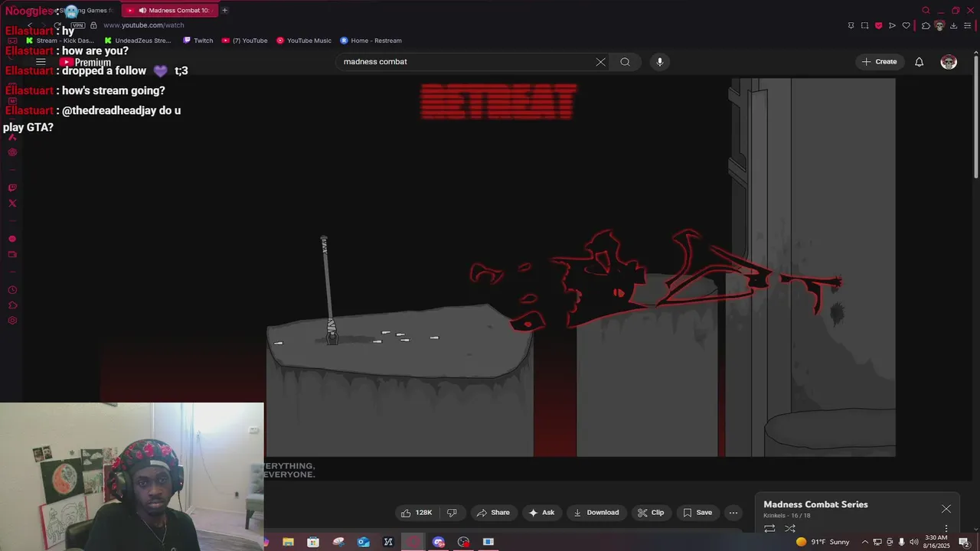Open browser tab search magnifier icon
The height and width of the screenshot is (551, 980).
[926, 10]
